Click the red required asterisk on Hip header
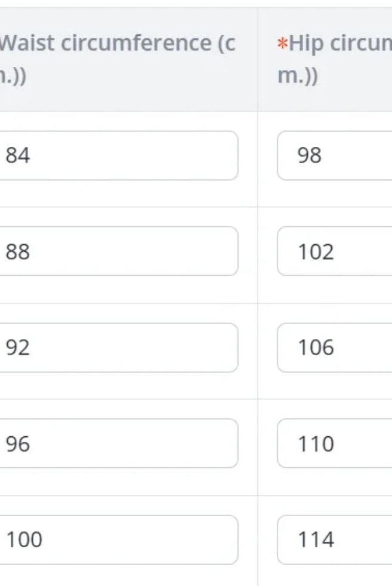The height and width of the screenshot is (586, 392). [283, 45]
